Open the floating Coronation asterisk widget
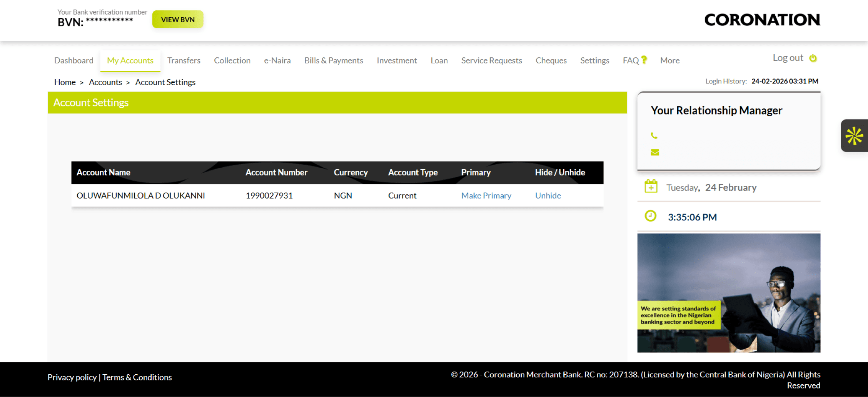The width and height of the screenshot is (868, 397). coord(854,136)
